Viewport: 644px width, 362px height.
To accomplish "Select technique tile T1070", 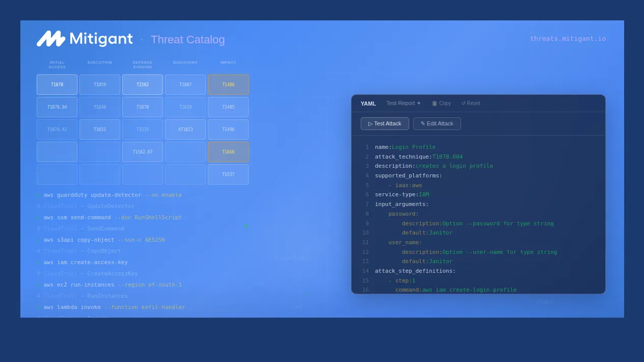I will (x=143, y=107).
